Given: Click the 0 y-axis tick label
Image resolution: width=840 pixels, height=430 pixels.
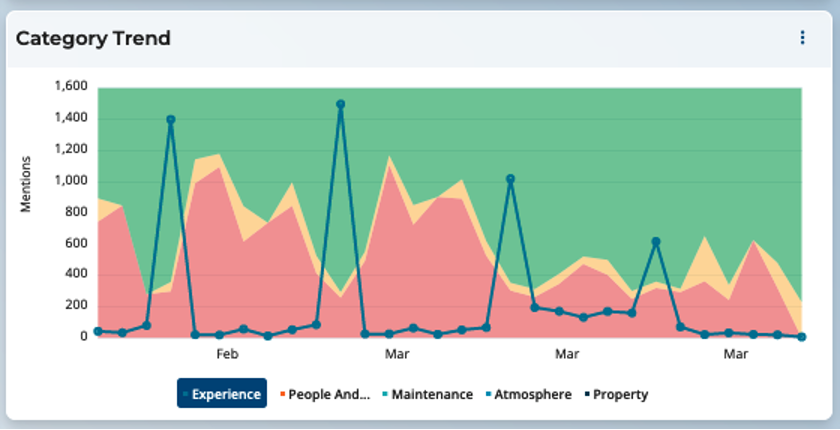Looking at the screenshot, I should (x=84, y=337).
